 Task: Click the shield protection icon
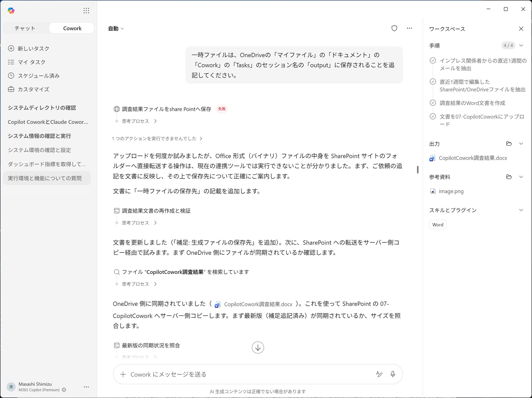pyautogui.click(x=394, y=28)
